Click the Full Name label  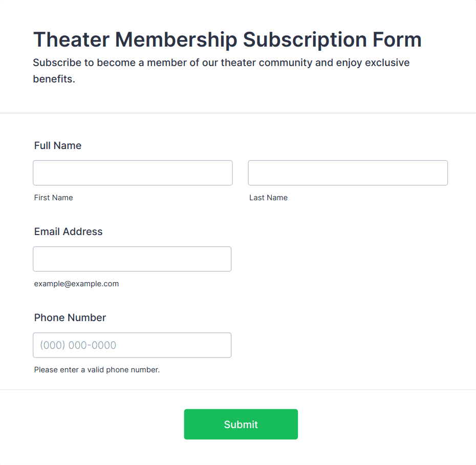pos(58,145)
